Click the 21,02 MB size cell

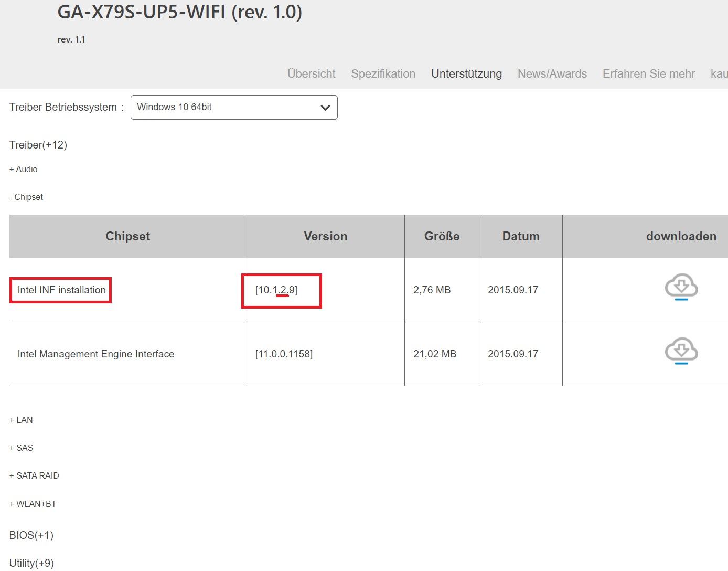(x=435, y=354)
